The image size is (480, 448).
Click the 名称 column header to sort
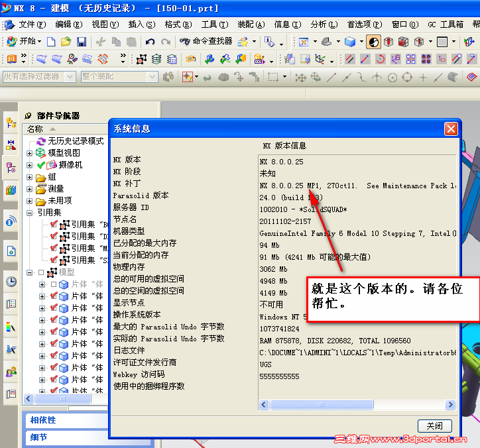pyautogui.click(x=66, y=129)
